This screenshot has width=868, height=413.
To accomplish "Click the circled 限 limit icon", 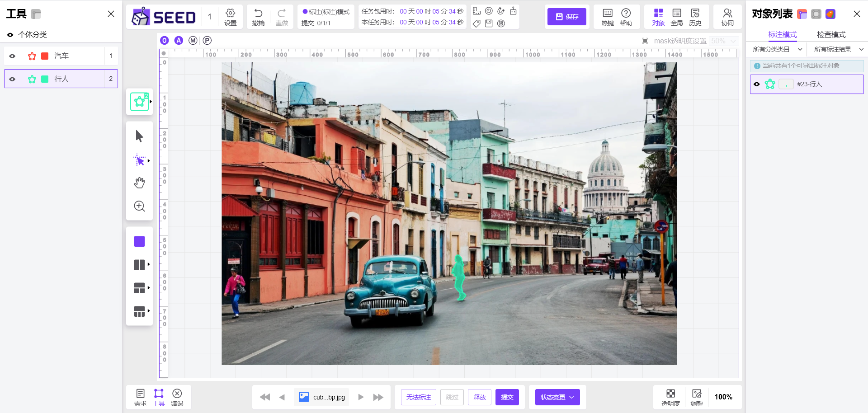I will click(x=501, y=23).
